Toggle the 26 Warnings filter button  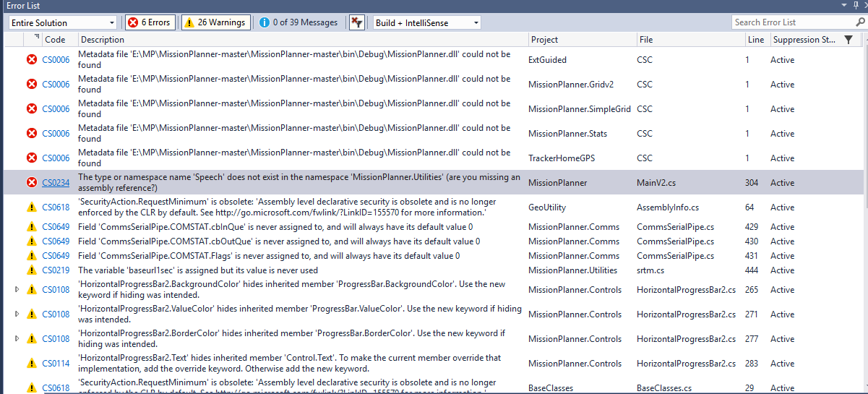216,22
